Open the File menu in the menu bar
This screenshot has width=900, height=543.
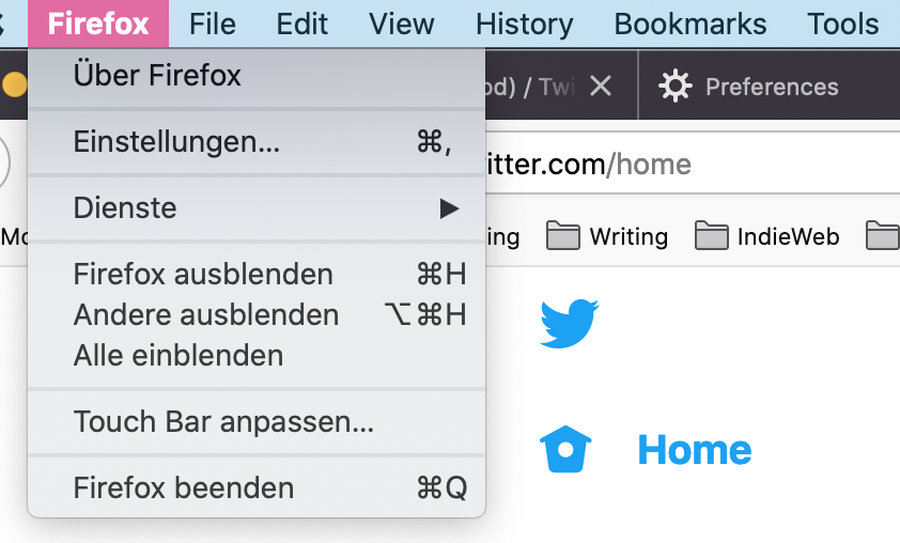coord(212,24)
